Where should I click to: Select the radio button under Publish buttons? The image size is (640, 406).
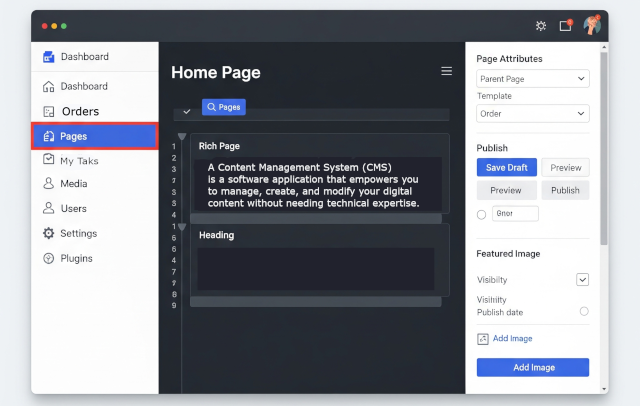[x=481, y=214]
